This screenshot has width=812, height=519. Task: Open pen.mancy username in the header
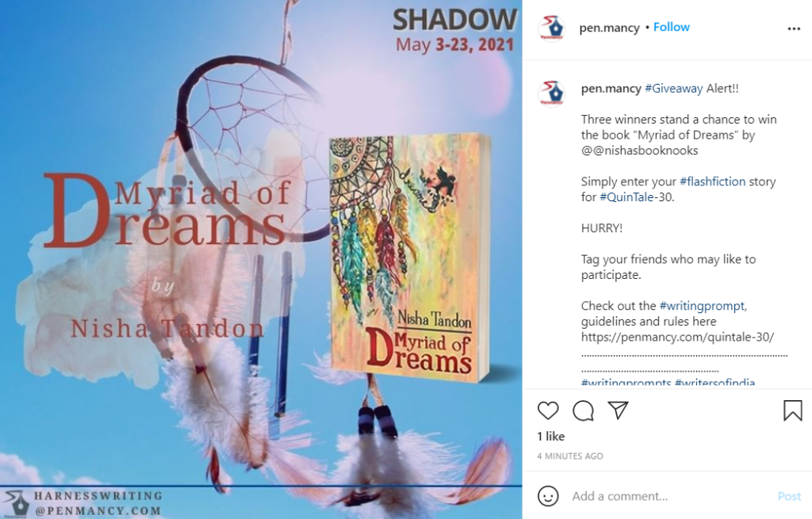pos(609,28)
